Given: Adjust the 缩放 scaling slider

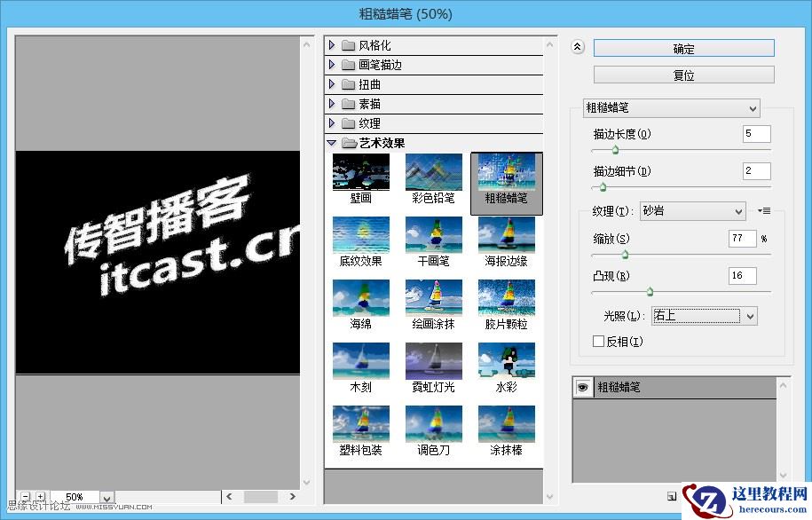Looking at the screenshot, I should point(626,255).
